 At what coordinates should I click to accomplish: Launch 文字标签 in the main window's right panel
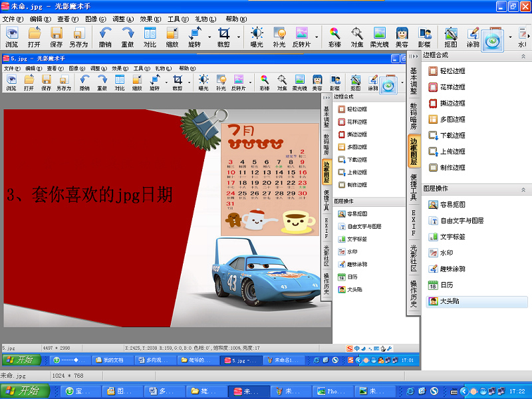(x=447, y=237)
